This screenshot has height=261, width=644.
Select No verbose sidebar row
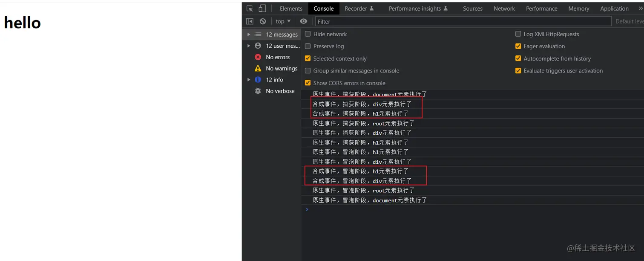272,91
